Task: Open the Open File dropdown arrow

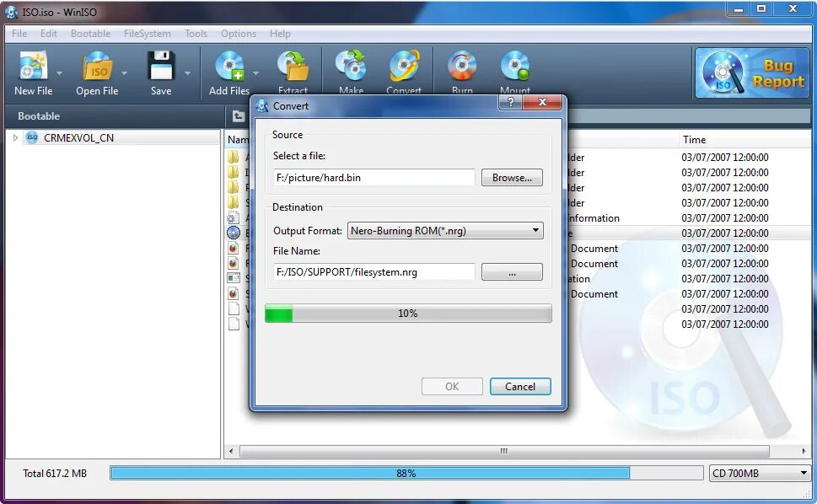Action: 124,72
